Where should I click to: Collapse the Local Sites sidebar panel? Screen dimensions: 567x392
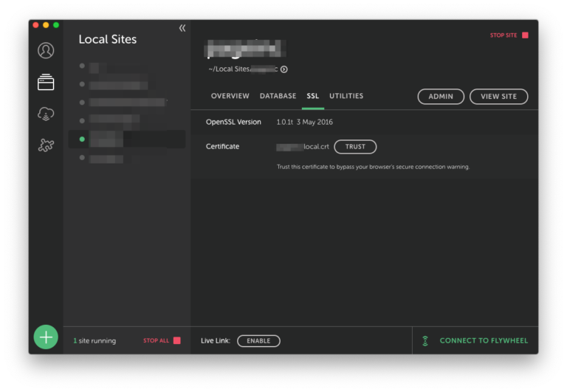(182, 28)
